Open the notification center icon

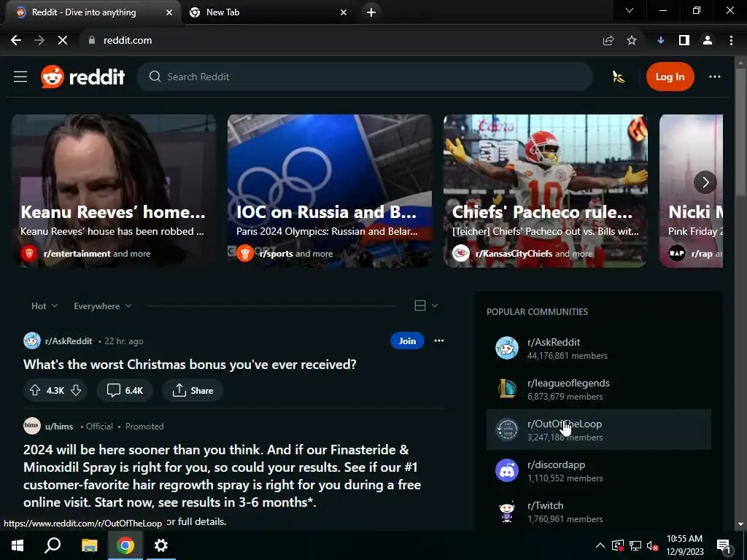[x=724, y=546]
